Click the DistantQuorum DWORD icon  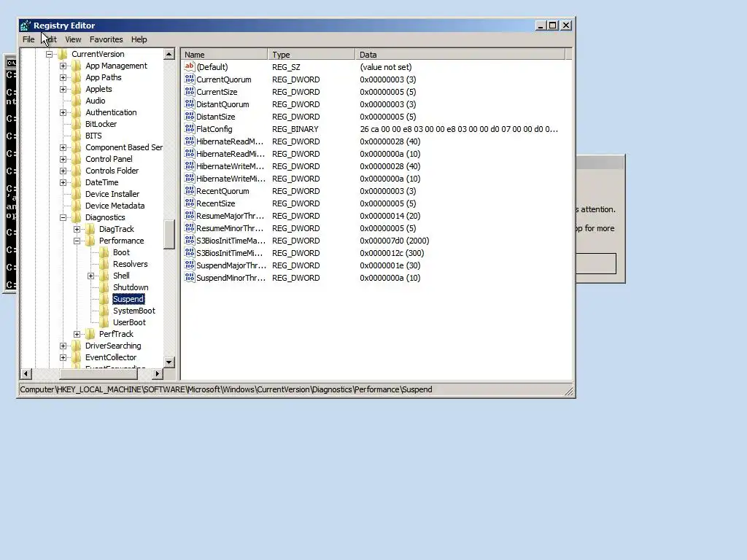pyautogui.click(x=190, y=104)
